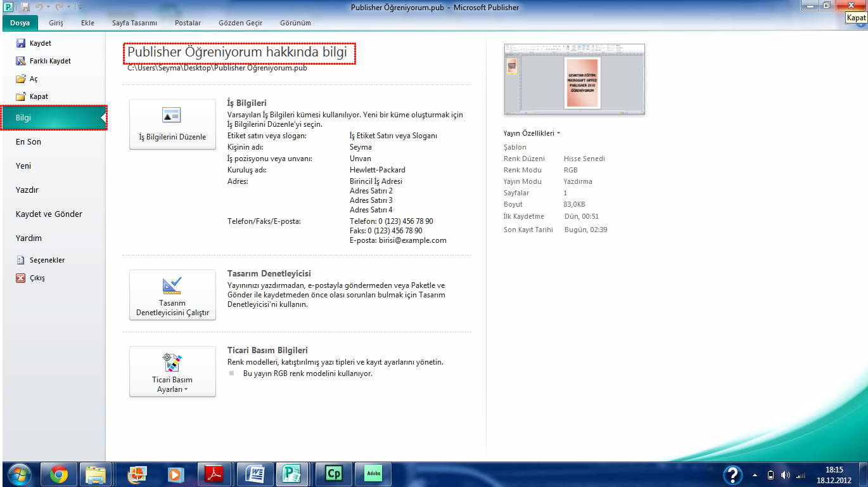Viewport: 868px width, 487px height.
Task: Click the Ticari Basım Bilgileri heading
Action: pyautogui.click(x=267, y=350)
